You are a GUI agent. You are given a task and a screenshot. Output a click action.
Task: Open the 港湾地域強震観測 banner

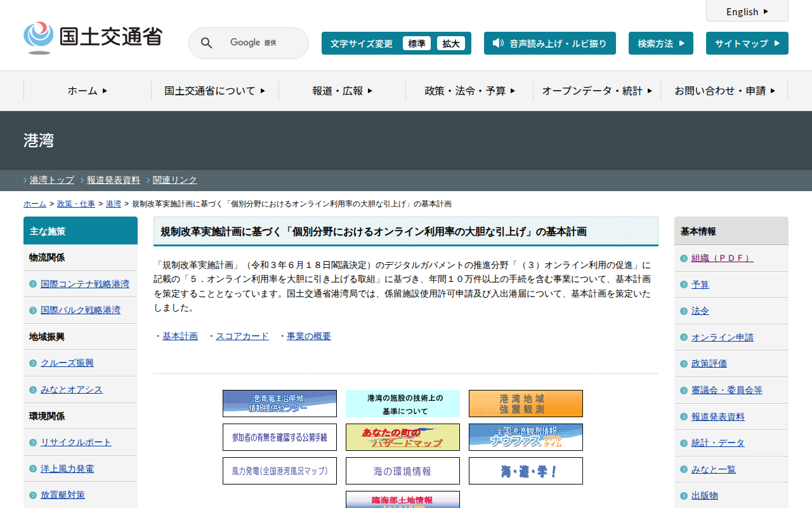[x=525, y=403]
